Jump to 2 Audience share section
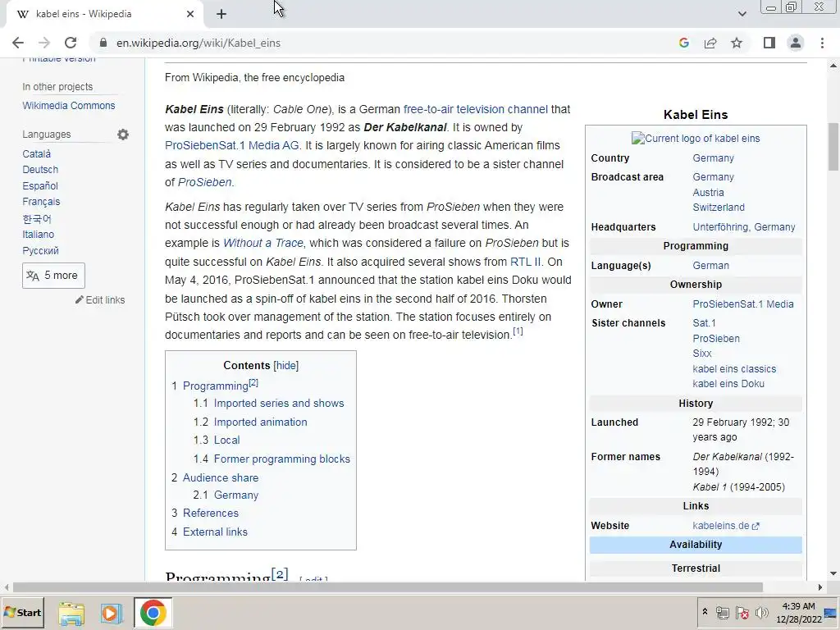 tap(220, 478)
